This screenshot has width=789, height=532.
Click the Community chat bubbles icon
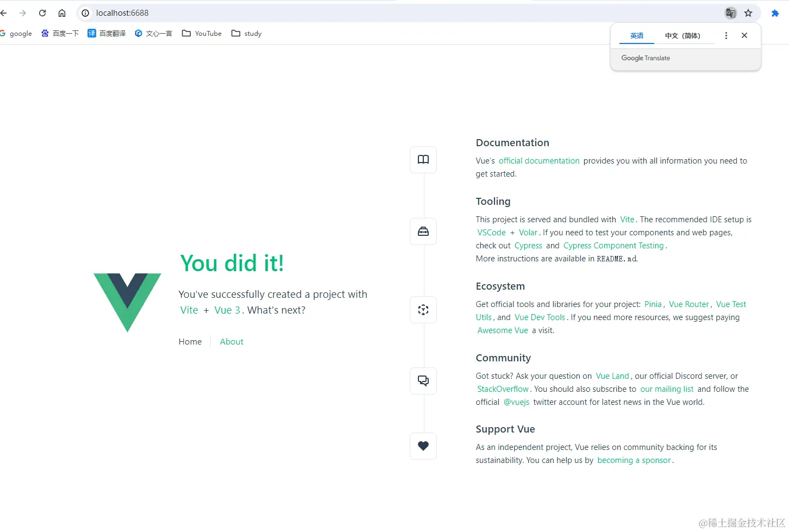(423, 381)
